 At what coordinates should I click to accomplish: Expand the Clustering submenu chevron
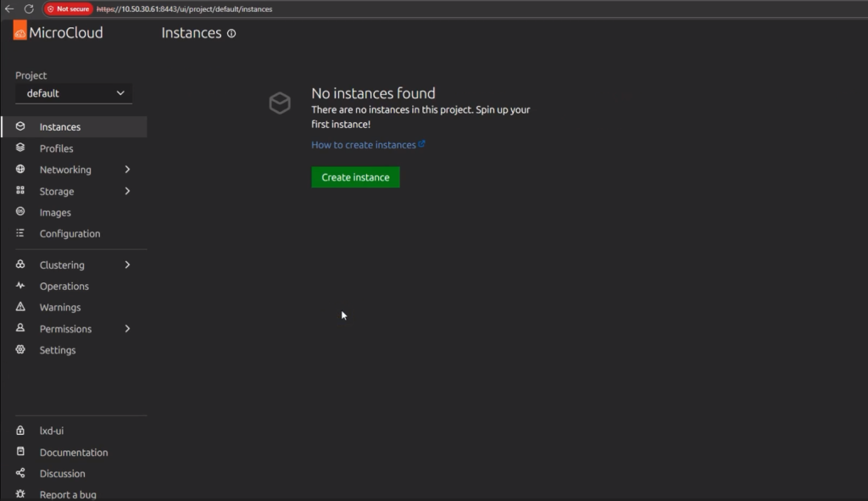pos(128,264)
